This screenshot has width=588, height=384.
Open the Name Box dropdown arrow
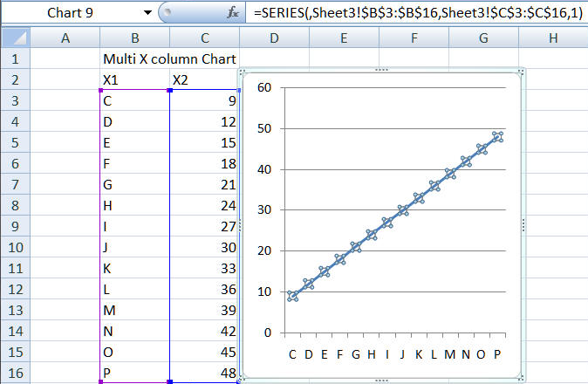point(146,13)
